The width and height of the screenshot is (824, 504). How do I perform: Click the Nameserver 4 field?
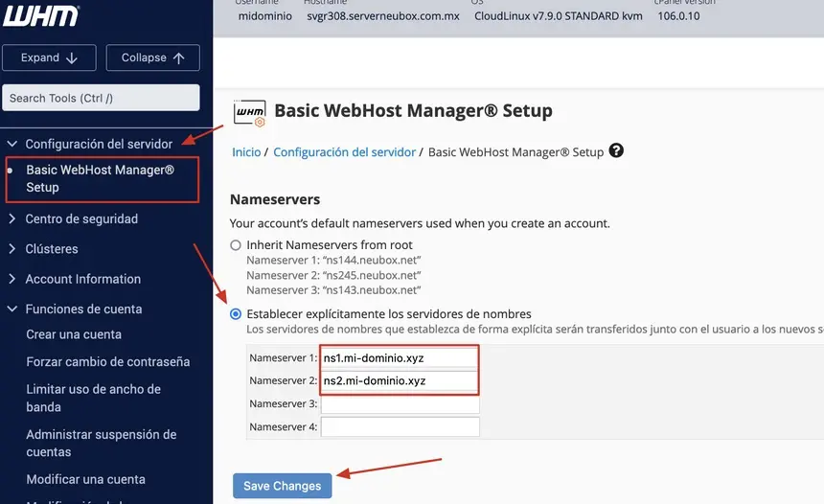[400, 426]
